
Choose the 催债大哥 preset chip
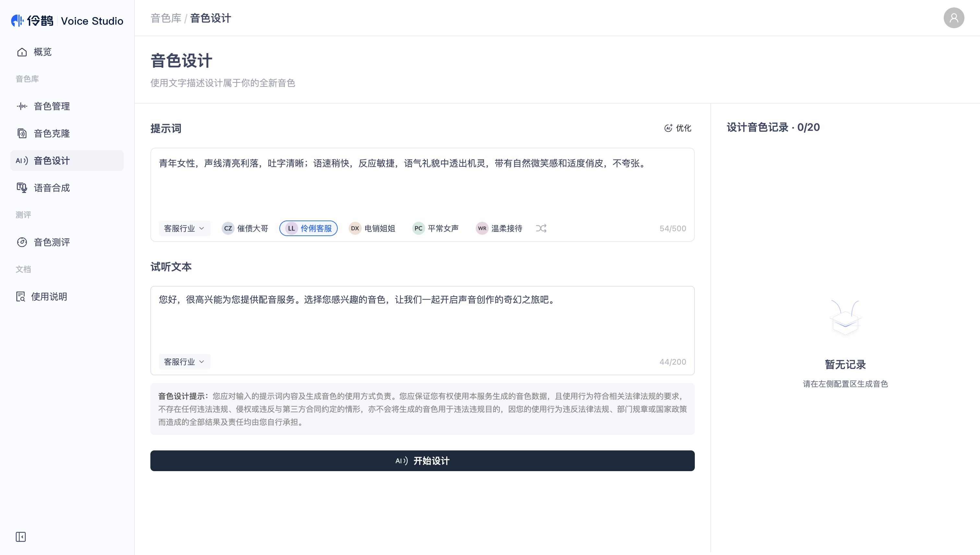click(x=245, y=228)
